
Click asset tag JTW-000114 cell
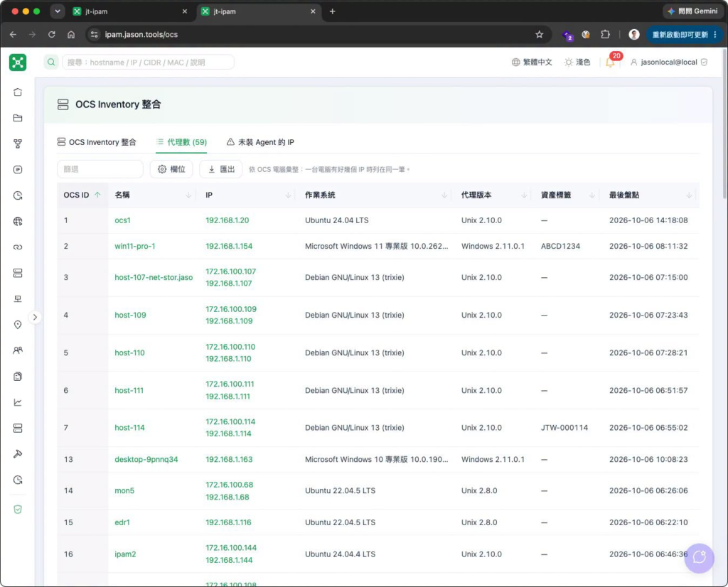tap(564, 427)
